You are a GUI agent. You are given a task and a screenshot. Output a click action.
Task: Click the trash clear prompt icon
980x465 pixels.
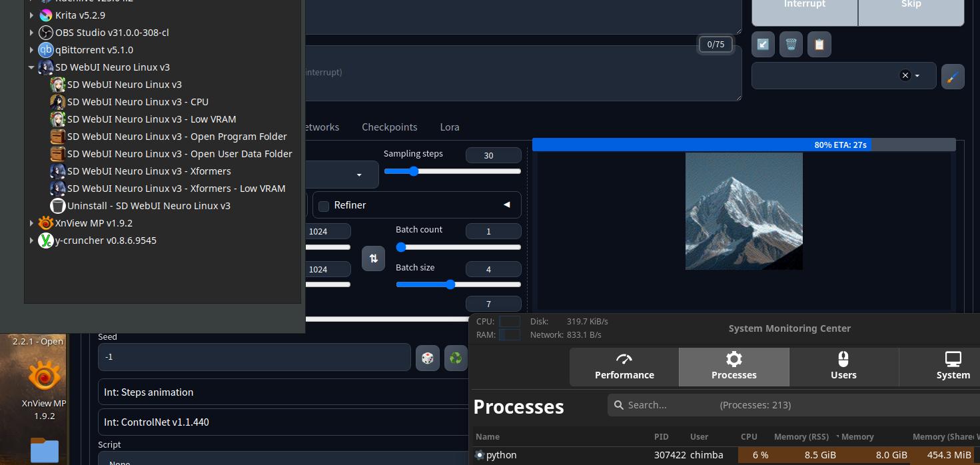coord(791,45)
